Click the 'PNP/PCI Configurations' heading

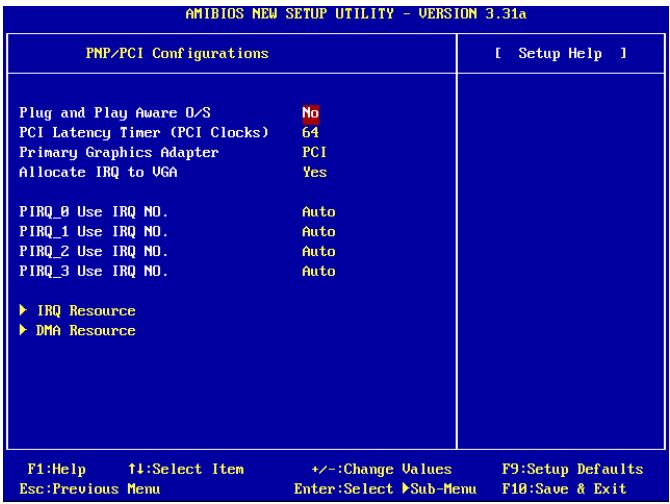177,54
